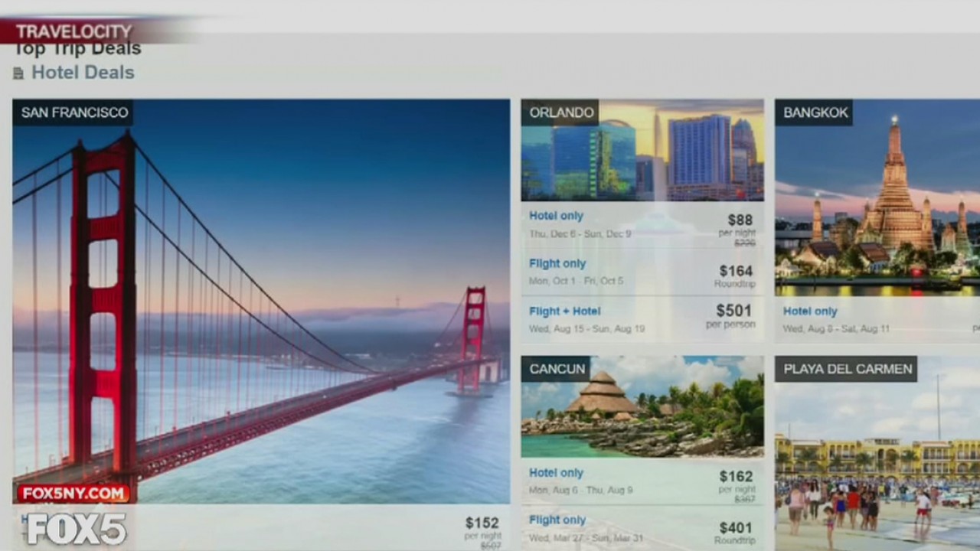Screen dimensions: 980x551
Task: Open Orlando Flight + Hotel package
Action: point(565,311)
